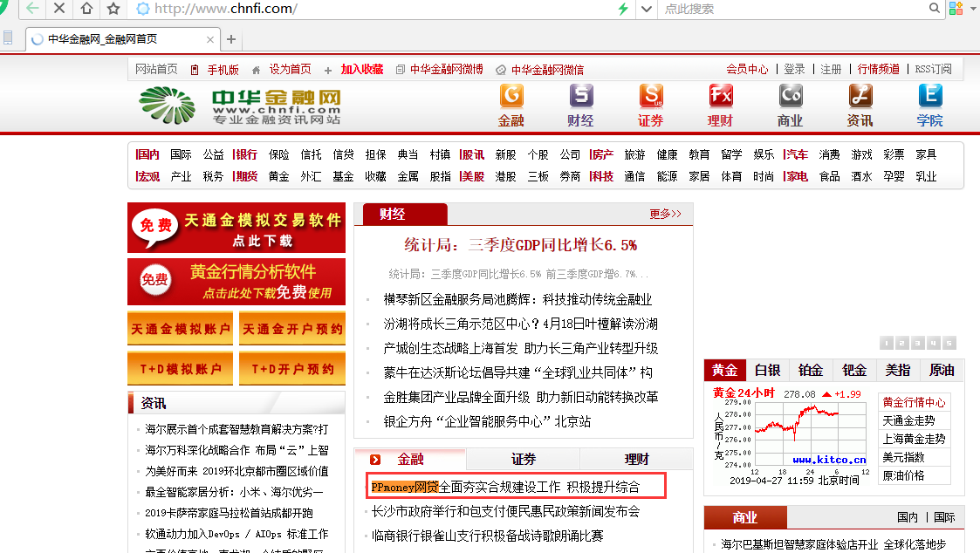Click the 天通金开户预约 button
980x553 pixels.
(x=291, y=328)
